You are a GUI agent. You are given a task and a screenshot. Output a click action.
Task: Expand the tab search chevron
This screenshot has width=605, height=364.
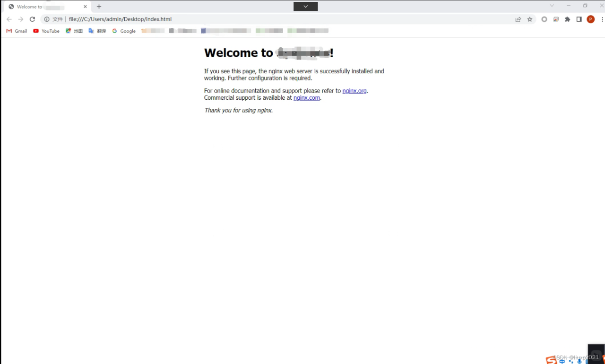pos(552,6)
